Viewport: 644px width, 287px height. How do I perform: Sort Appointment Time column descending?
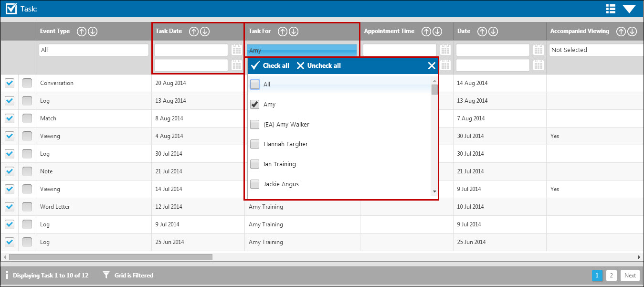pos(437,32)
